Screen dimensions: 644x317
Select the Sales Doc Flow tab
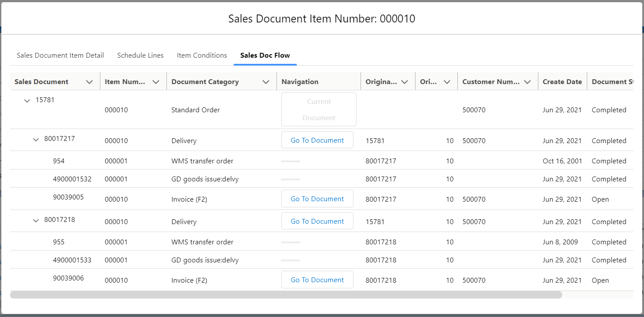pyautogui.click(x=265, y=55)
